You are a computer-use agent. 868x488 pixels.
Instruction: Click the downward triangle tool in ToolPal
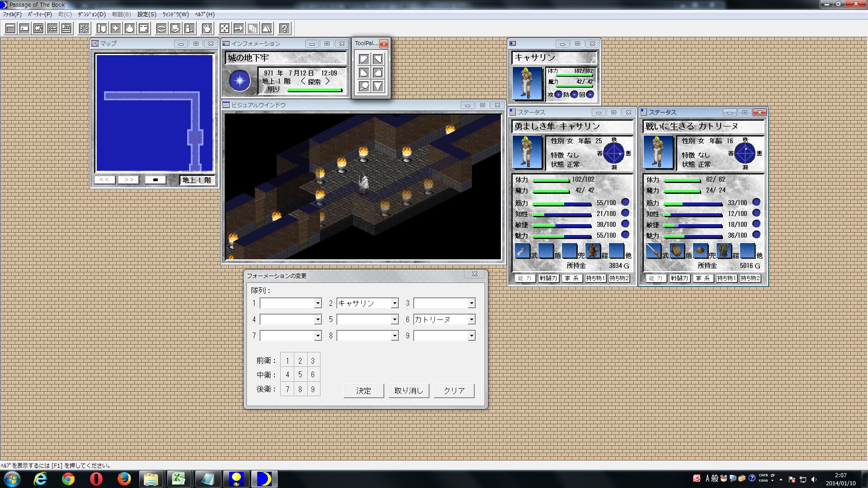(x=379, y=86)
